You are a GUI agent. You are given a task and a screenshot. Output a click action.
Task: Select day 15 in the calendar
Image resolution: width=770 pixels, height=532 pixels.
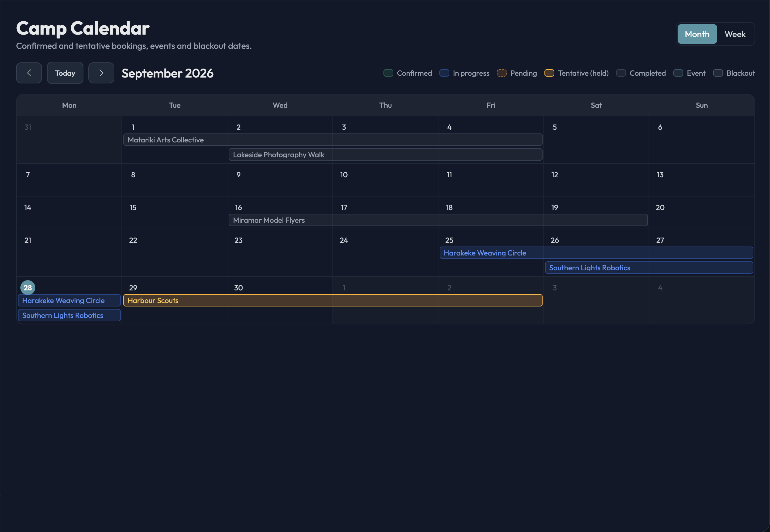(133, 208)
